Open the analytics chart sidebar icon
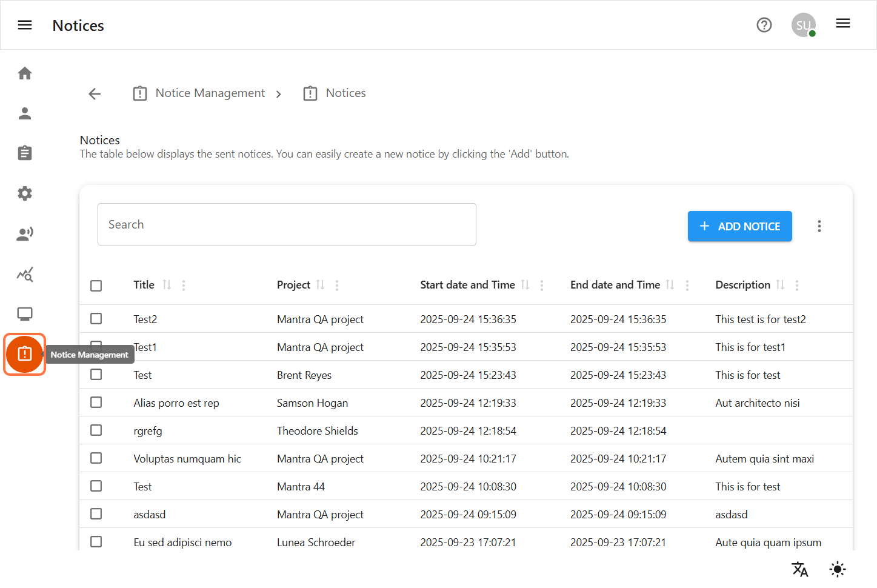Image resolution: width=877 pixels, height=588 pixels. 25,275
